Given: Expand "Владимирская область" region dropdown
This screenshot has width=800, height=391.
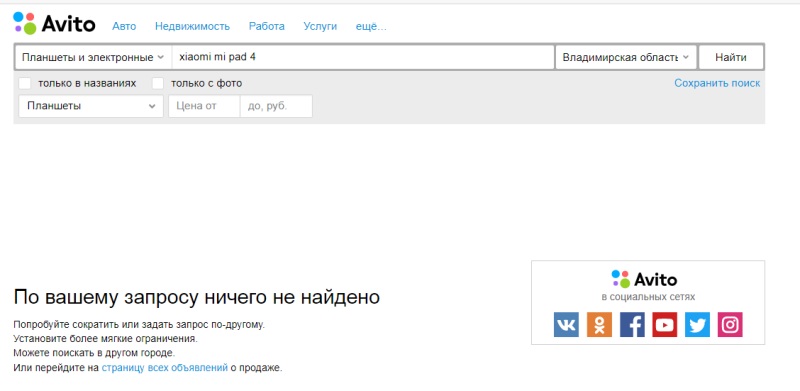Looking at the screenshot, I should click(x=626, y=57).
